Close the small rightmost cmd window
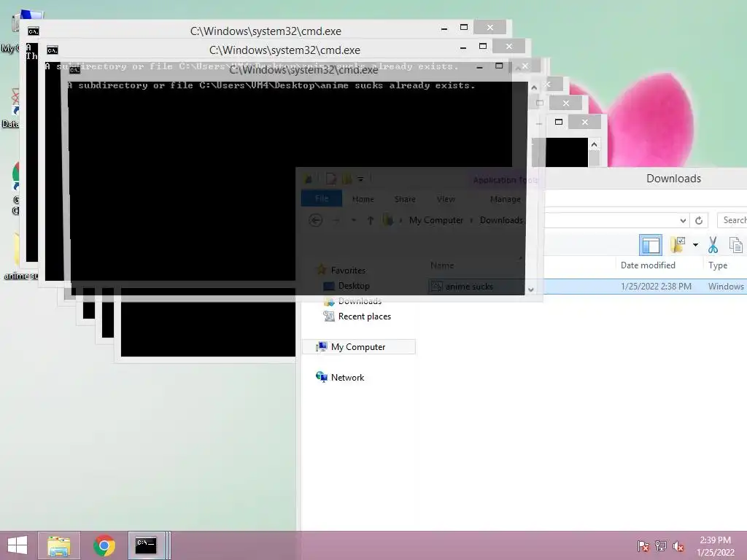Viewport: 747px width, 560px height. [584, 122]
